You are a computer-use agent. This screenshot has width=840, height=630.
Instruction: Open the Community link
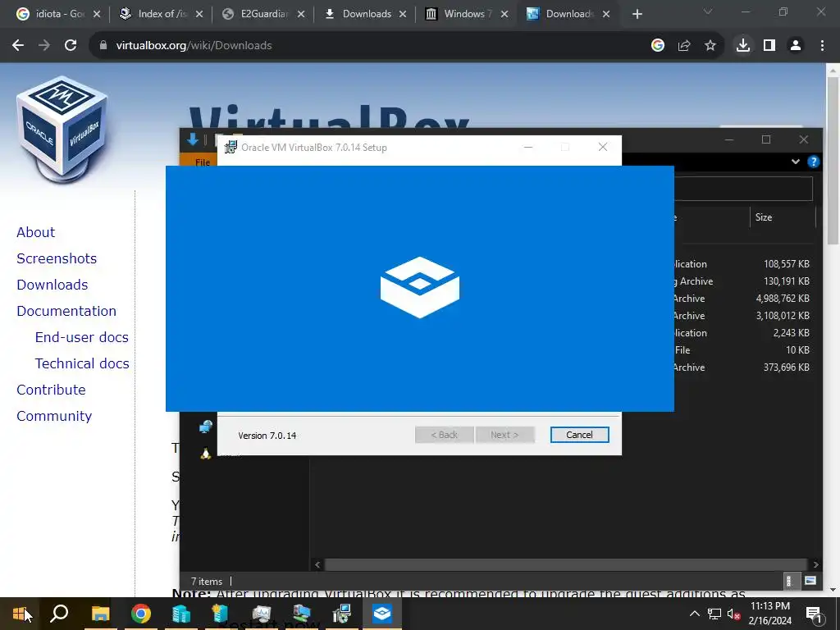pos(54,416)
